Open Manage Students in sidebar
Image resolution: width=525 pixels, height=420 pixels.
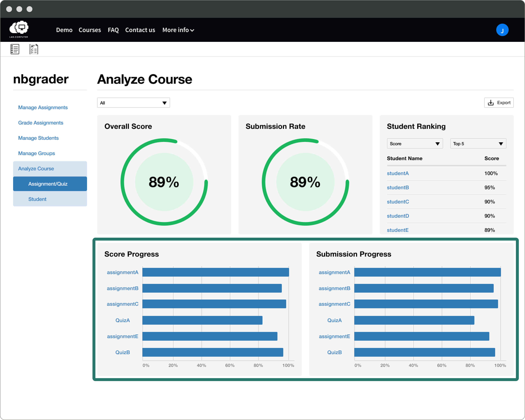[38, 138]
